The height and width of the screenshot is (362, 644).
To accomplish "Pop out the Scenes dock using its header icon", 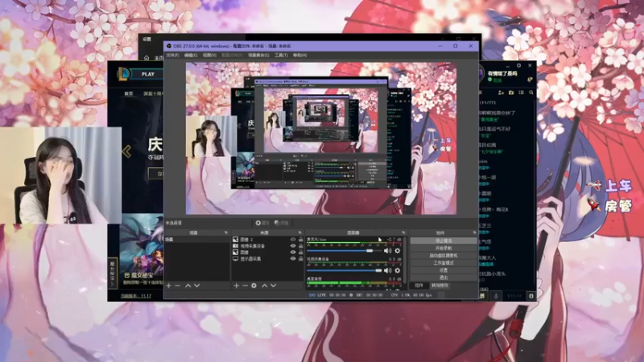I will pos(225,232).
